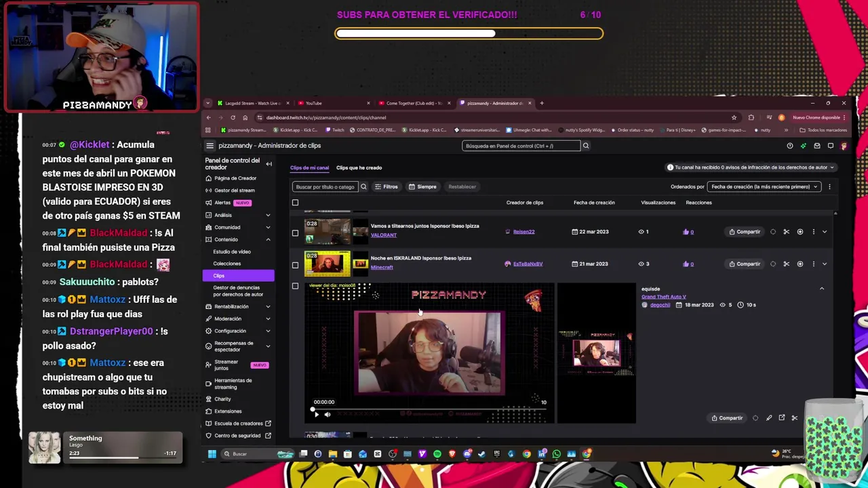Viewport: 868px width, 488px height.
Task: Open the Ordenados por sort dropdown
Action: click(x=764, y=186)
